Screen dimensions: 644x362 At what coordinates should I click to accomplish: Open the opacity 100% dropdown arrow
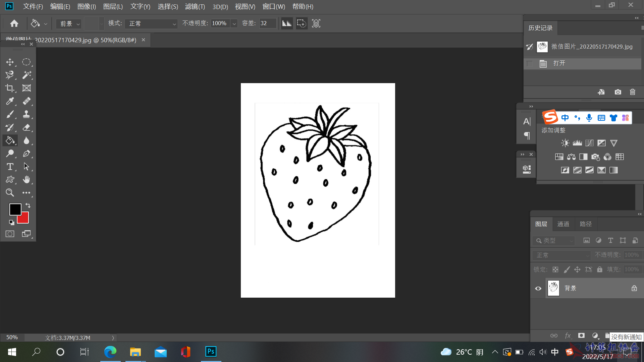[x=234, y=23]
